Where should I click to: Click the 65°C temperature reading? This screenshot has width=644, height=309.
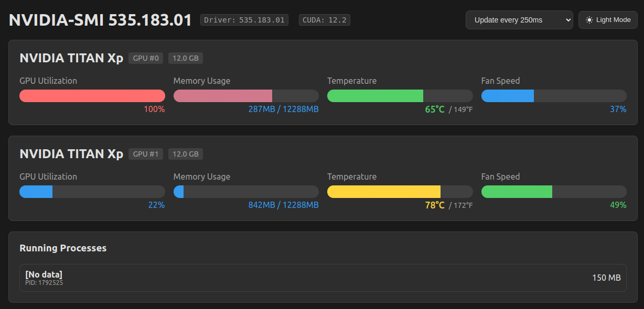click(435, 109)
